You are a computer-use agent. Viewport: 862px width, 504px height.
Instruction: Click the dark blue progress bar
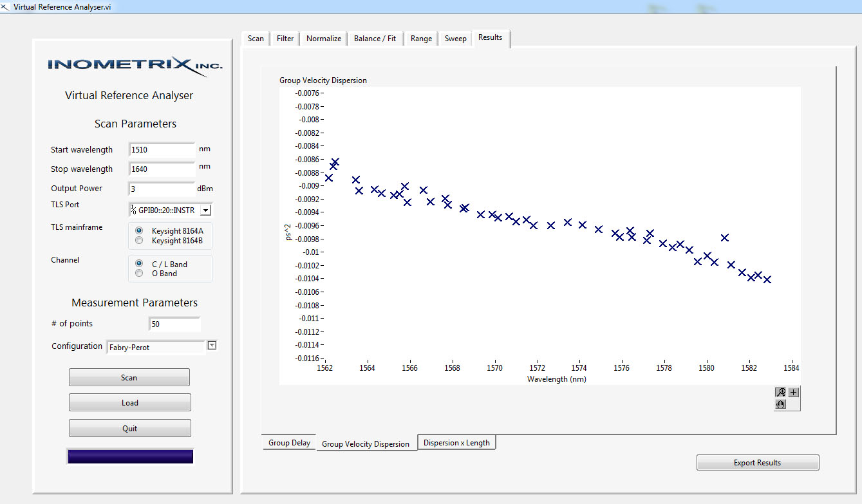[x=130, y=456]
